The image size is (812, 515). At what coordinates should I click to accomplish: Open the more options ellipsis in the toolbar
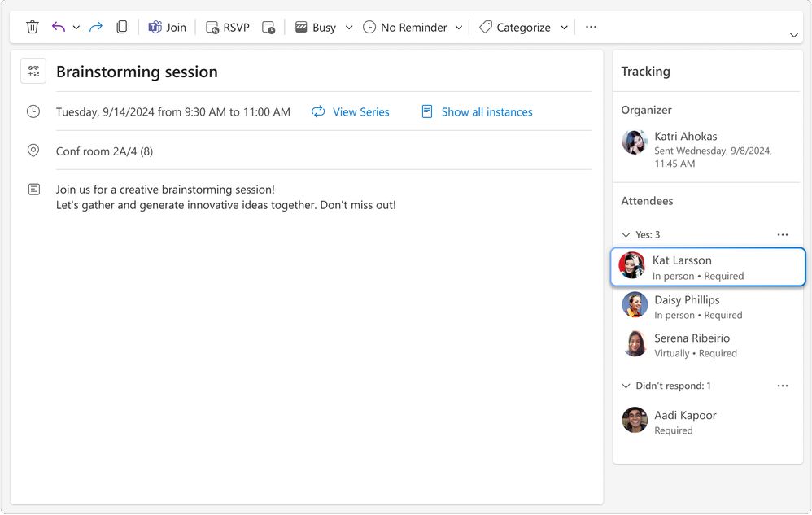pyautogui.click(x=591, y=26)
